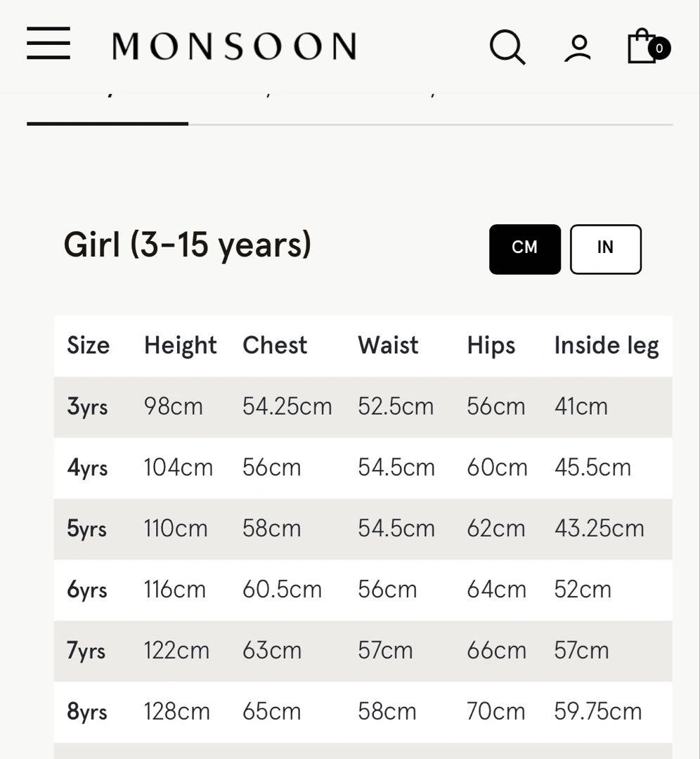Switch measurements to IN

606,249
